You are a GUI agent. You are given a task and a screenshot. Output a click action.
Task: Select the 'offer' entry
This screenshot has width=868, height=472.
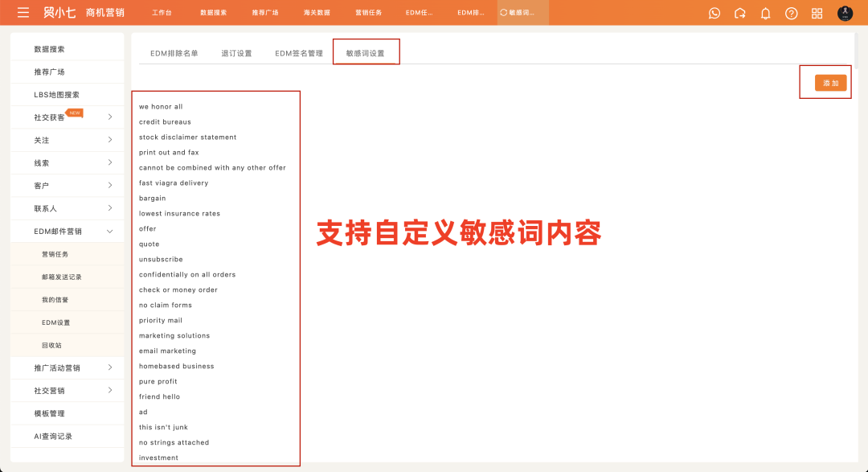click(147, 229)
